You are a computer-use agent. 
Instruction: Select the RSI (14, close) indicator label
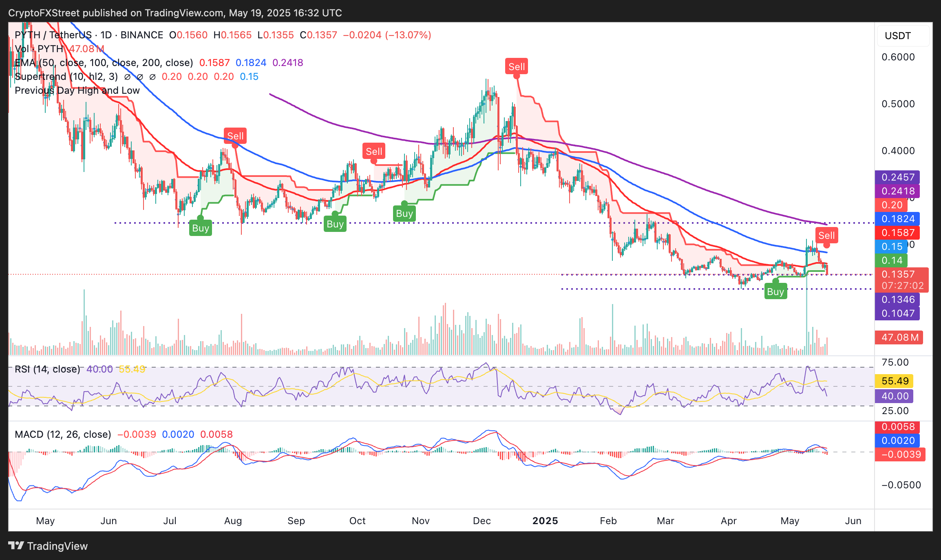click(x=47, y=369)
